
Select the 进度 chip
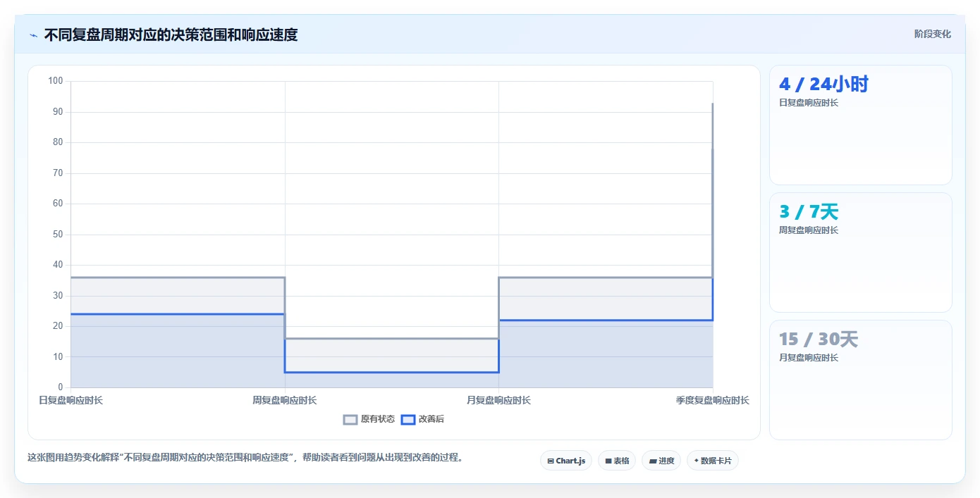661,461
